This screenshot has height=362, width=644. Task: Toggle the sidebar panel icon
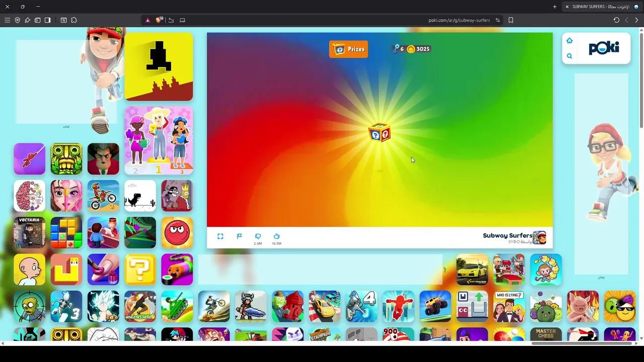[47, 20]
